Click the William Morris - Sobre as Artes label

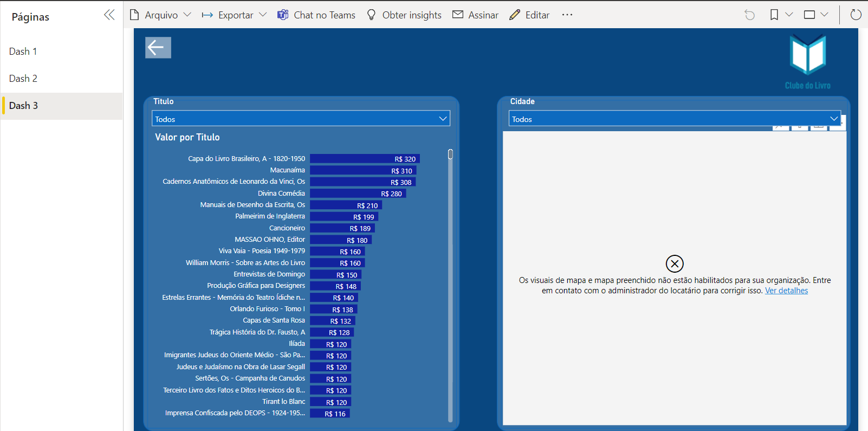coord(245,263)
